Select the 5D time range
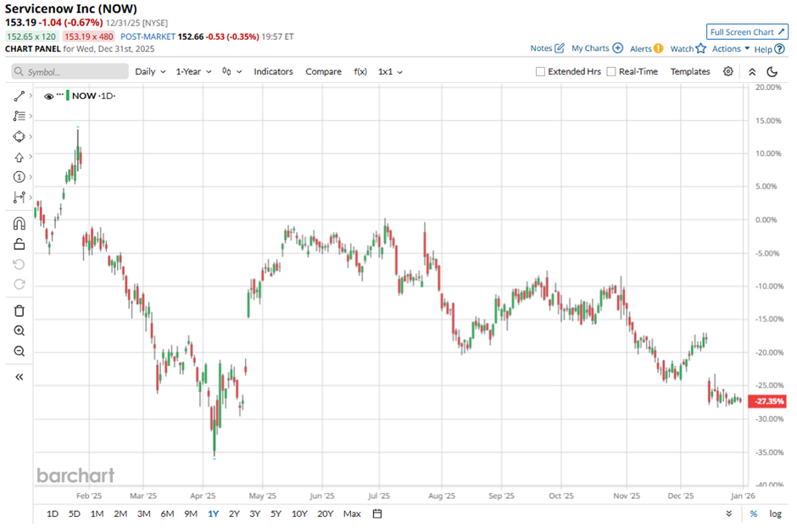Image resolution: width=797 pixels, height=532 pixels. point(75,513)
